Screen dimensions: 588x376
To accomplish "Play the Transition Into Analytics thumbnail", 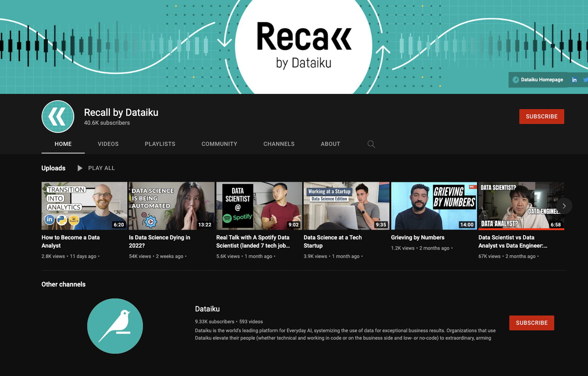I will tap(84, 206).
